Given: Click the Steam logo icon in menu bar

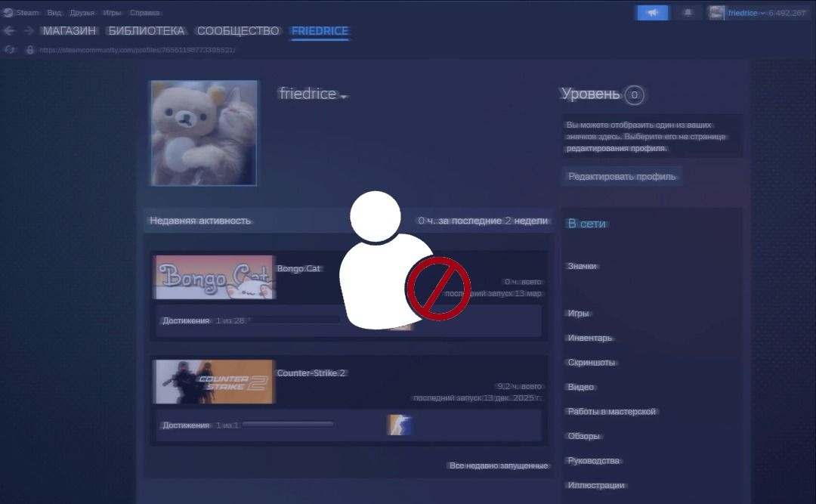Looking at the screenshot, I should point(8,13).
